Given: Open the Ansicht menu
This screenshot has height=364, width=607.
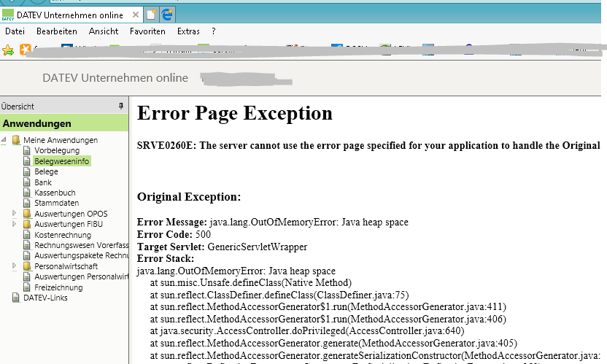Looking at the screenshot, I should [x=104, y=31].
